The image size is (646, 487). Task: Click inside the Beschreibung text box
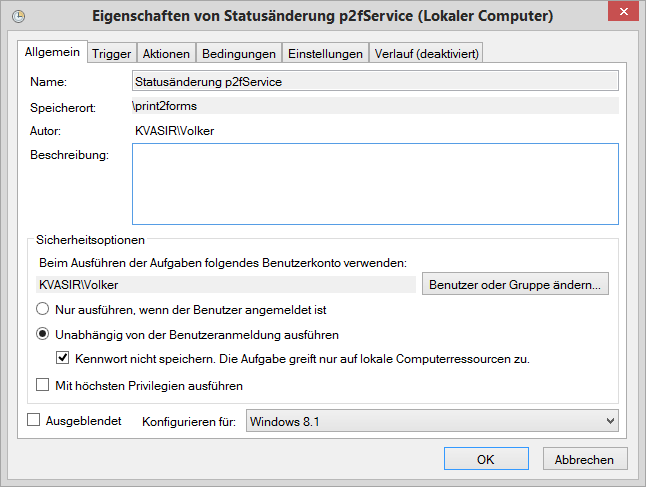click(375, 184)
